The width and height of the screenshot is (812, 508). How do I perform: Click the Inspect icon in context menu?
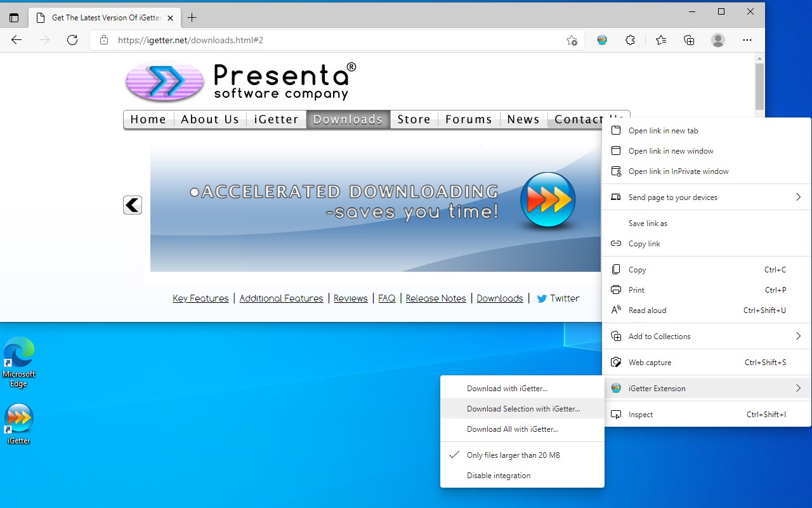615,414
